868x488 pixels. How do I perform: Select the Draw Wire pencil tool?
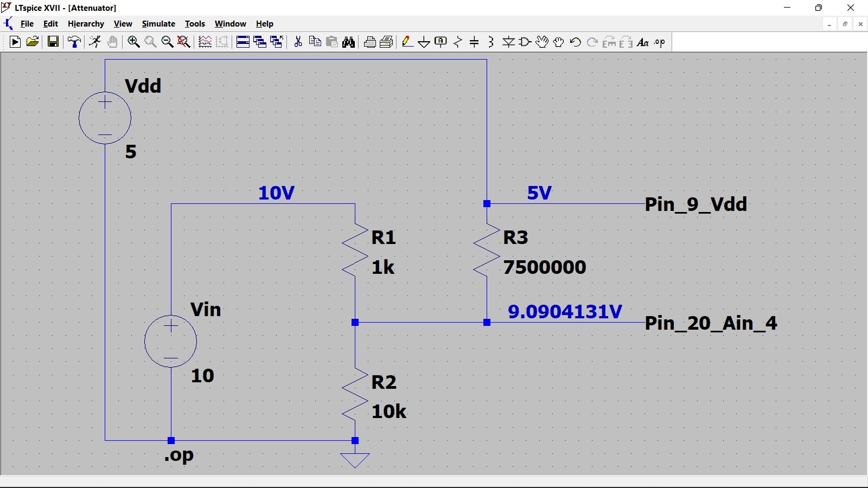point(408,42)
